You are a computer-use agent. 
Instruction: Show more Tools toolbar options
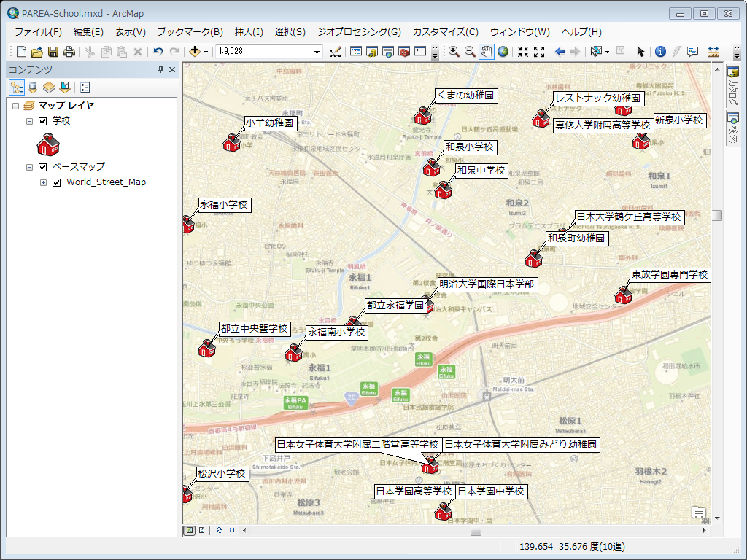click(x=737, y=52)
